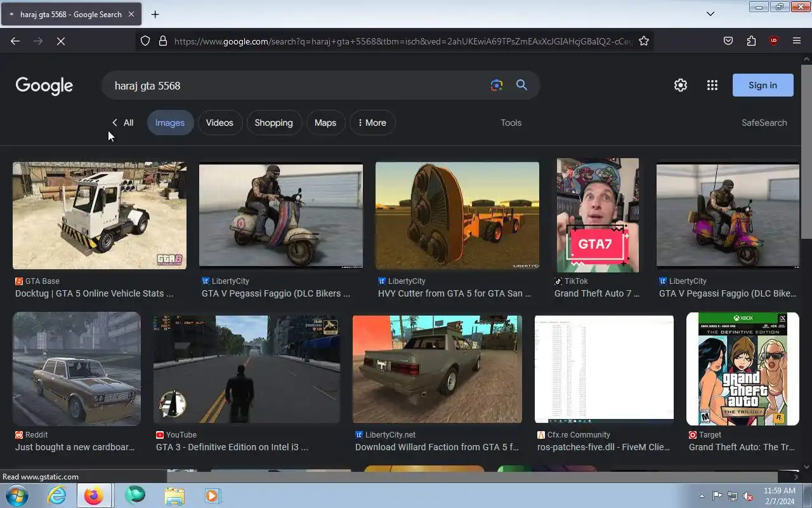
Task: Open Action Center flag icon
Action: pos(717,496)
